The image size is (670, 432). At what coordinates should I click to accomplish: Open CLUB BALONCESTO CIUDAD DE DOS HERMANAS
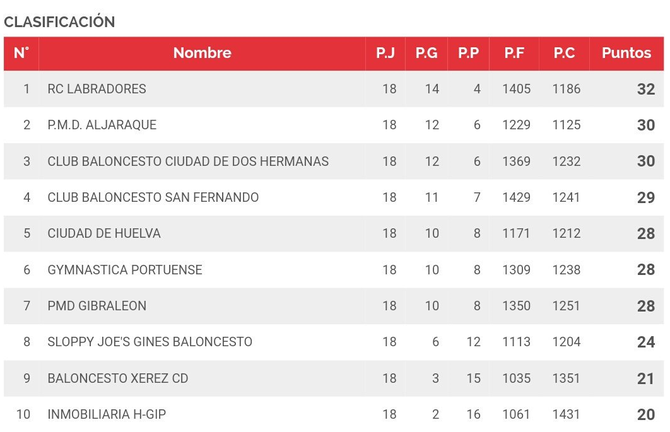pos(188,161)
